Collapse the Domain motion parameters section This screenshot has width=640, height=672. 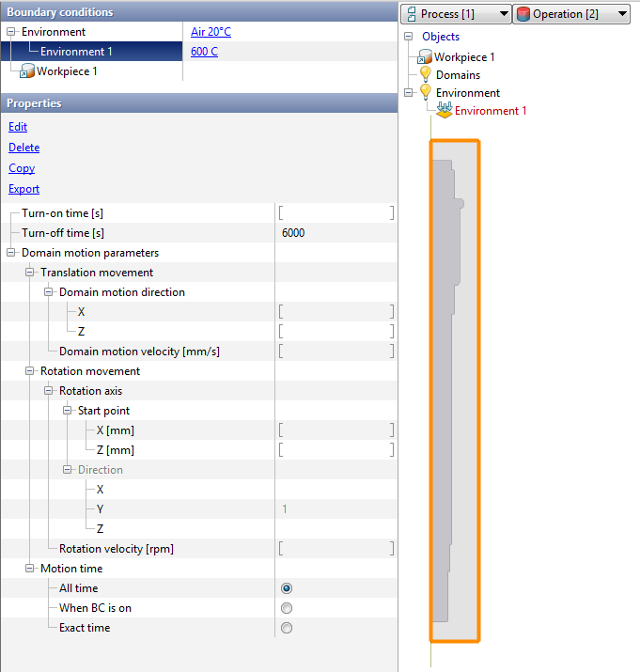[11, 253]
